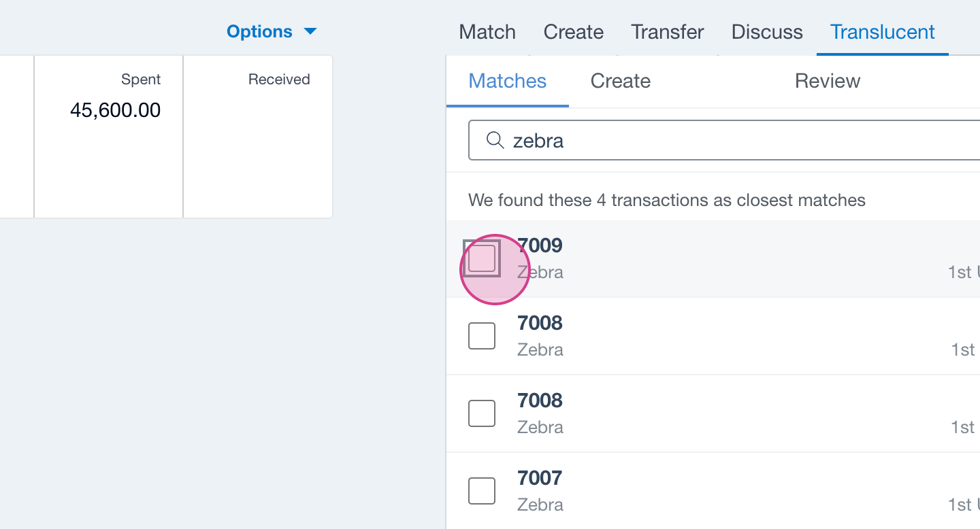Click the arrow beside Options
This screenshot has width=980, height=529.
pos(310,32)
